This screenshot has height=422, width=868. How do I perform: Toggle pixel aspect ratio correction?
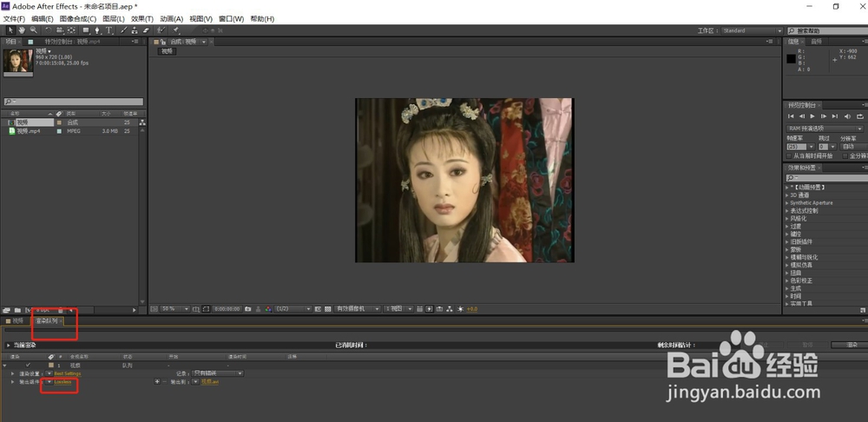tap(419, 309)
